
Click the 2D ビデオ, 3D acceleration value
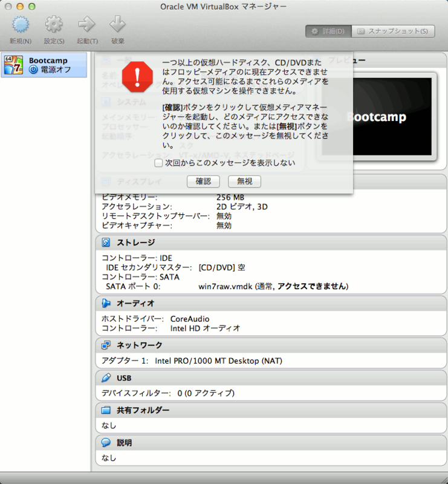click(x=242, y=206)
